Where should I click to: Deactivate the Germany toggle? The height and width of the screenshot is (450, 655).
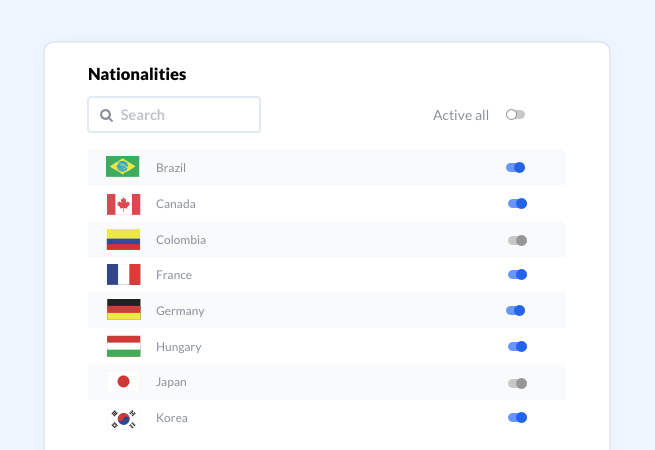pos(515,310)
